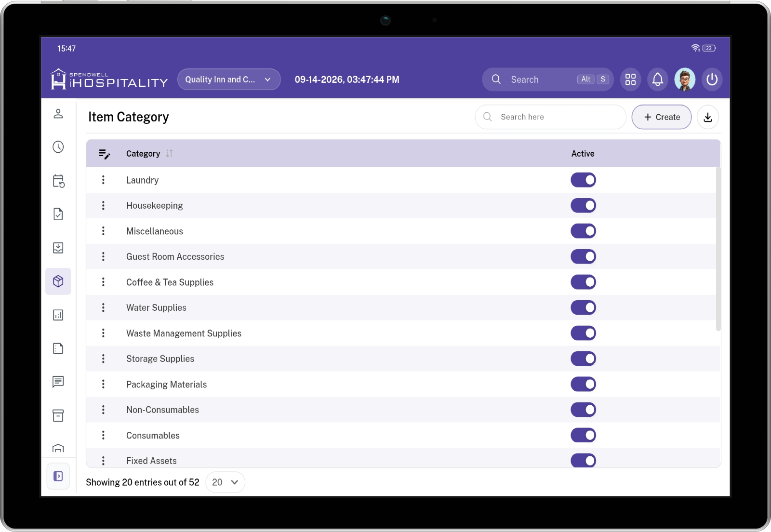Open the apps grid menu

(x=630, y=80)
